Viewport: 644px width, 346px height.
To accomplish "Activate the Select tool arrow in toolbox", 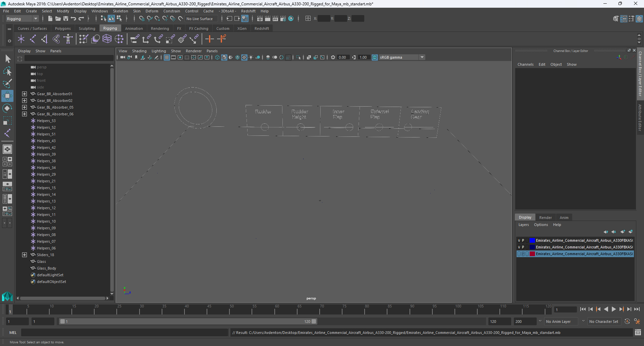I will coord(7,59).
